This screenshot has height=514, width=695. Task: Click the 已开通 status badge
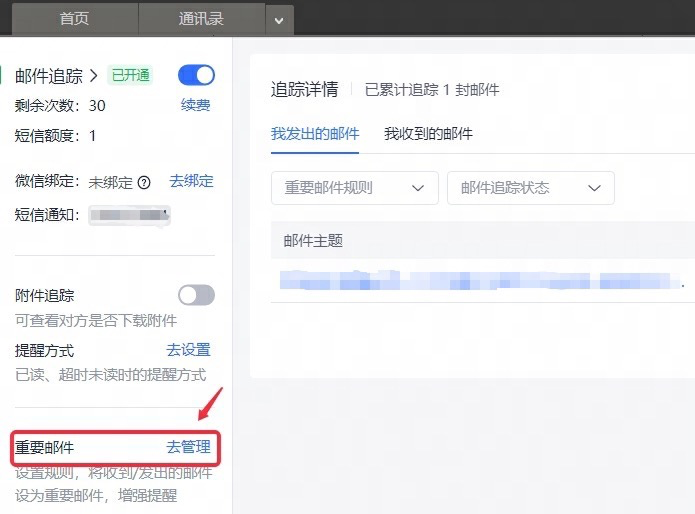(x=130, y=75)
